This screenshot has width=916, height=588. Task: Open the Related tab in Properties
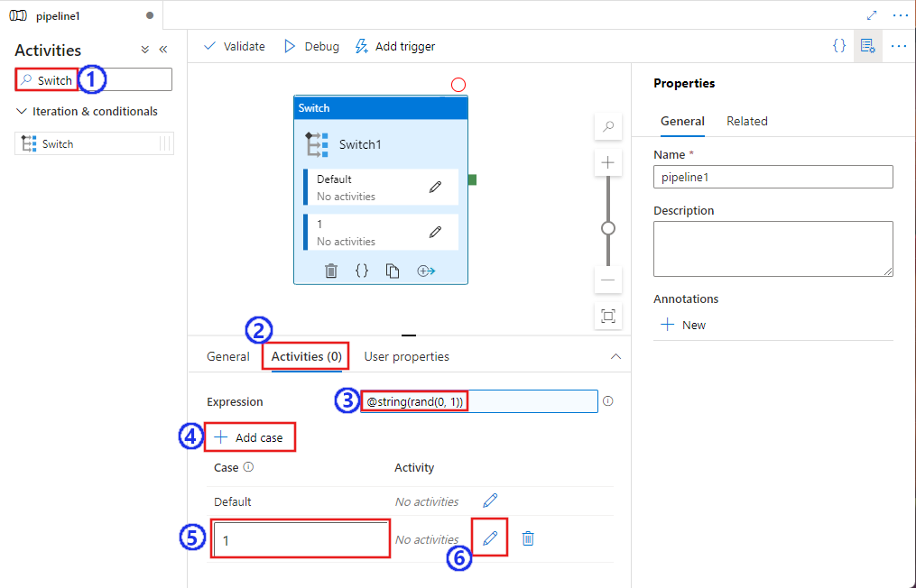click(x=747, y=121)
